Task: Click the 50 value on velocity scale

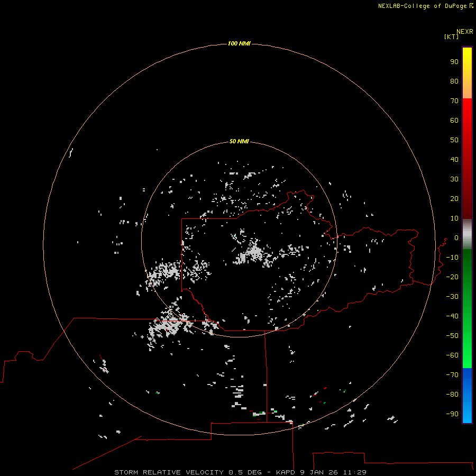Action: pyautogui.click(x=454, y=140)
